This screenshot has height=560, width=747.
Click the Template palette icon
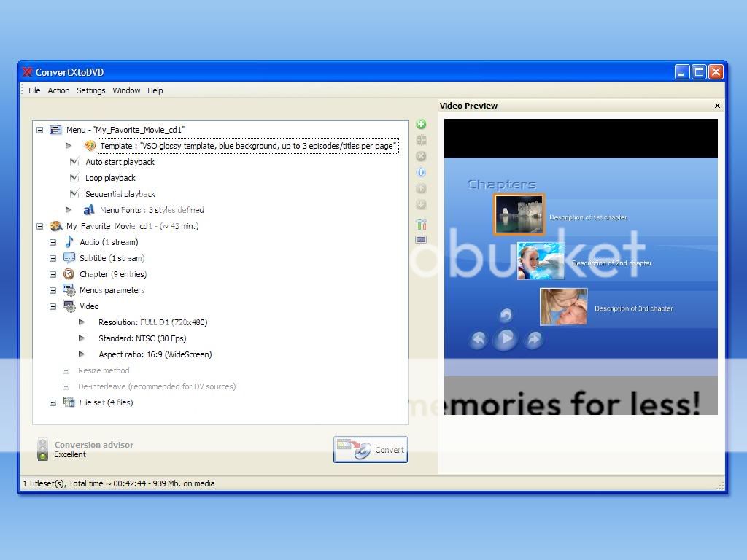point(90,146)
